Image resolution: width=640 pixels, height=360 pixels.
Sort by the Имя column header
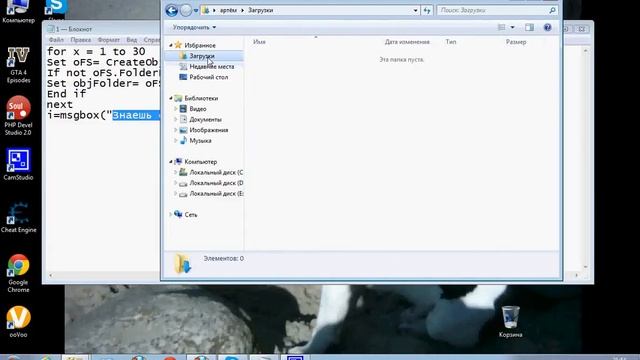tap(259, 42)
